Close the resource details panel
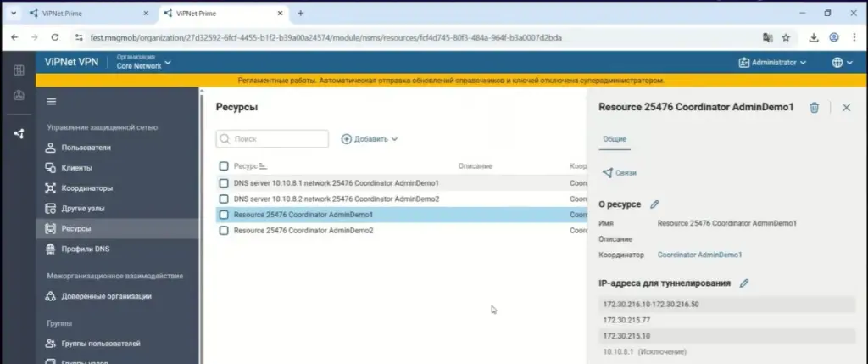 tap(846, 108)
